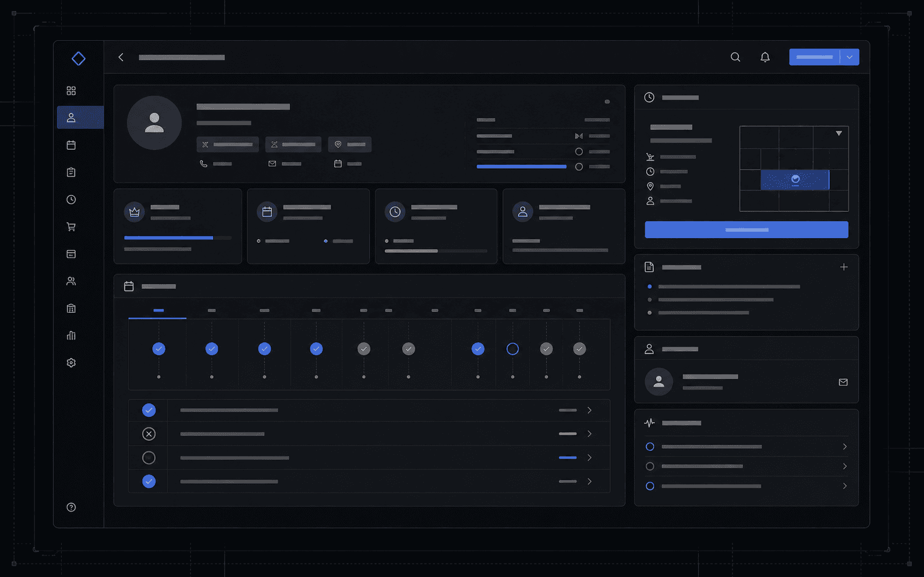Toggle the bottom blue checked task row
The width and height of the screenshot is (924, 577).
click(x=149, y=482)
